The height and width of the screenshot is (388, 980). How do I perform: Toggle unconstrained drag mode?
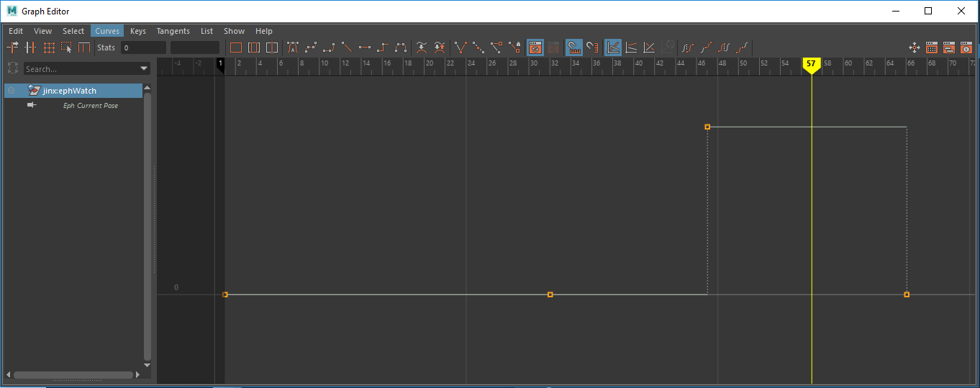915,48
